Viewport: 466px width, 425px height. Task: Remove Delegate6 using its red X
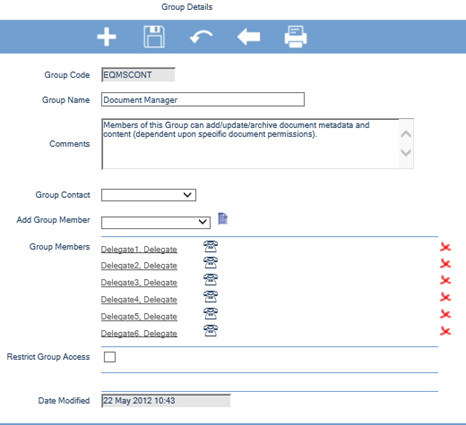(x=445, y=331)
